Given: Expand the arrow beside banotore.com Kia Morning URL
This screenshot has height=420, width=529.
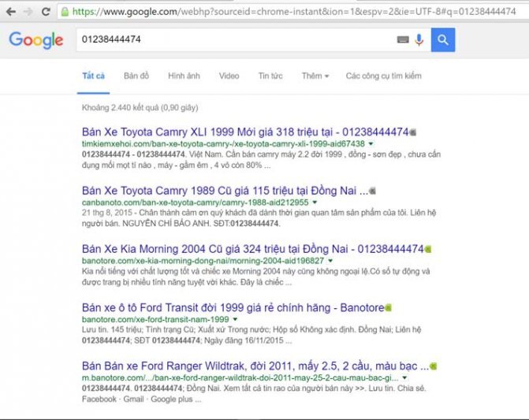Looking at the screenshot, I should 330,261.
